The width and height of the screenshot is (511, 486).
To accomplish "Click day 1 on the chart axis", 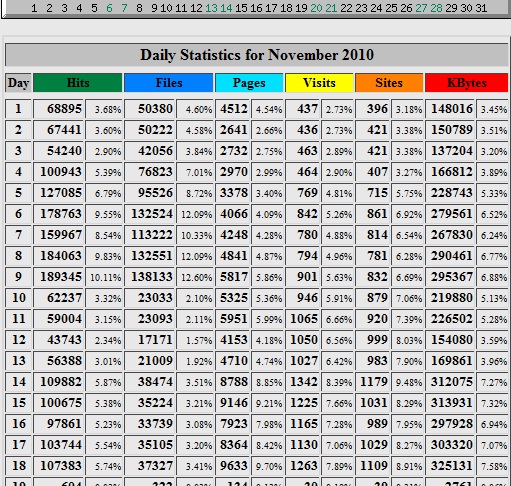I will pos(34,8).
